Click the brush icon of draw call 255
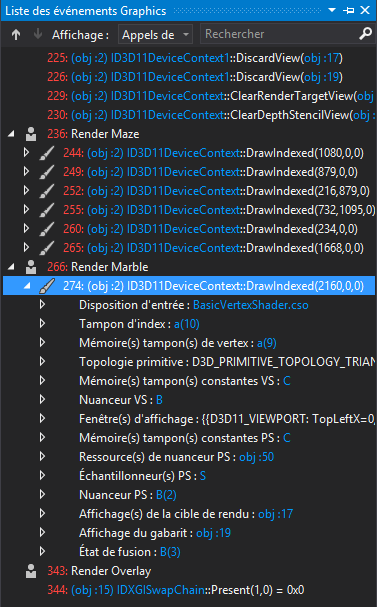377x607 pixels. point(47,210)
